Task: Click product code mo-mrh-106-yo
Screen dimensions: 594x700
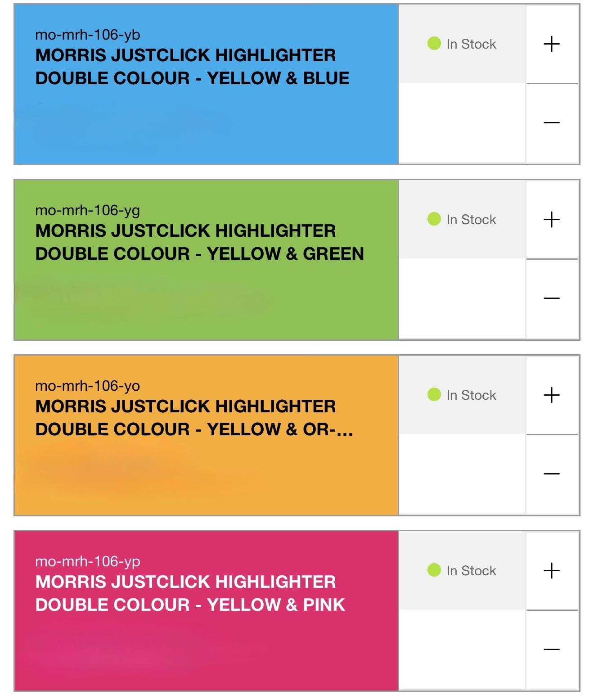Action: click(x=88, y=386)
